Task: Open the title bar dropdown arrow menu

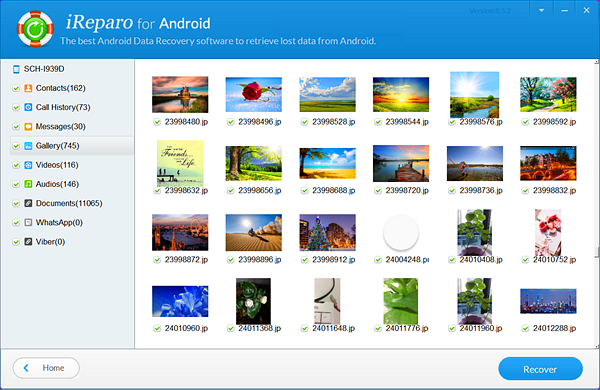Action: (541, 10)
